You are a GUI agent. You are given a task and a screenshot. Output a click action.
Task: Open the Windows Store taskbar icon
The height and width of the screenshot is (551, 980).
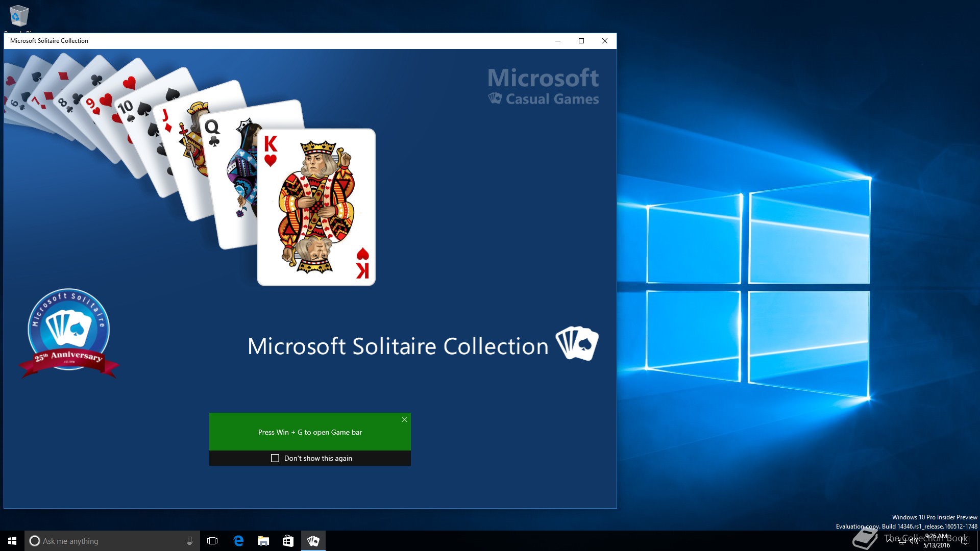click(288, 541)
